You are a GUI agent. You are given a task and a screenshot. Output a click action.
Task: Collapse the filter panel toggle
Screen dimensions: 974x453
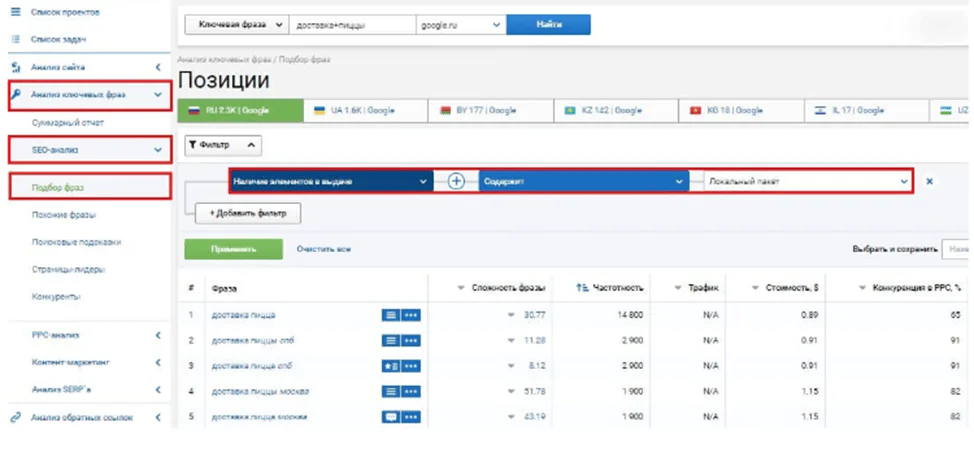pyautogui.click(x=223, y=145)
